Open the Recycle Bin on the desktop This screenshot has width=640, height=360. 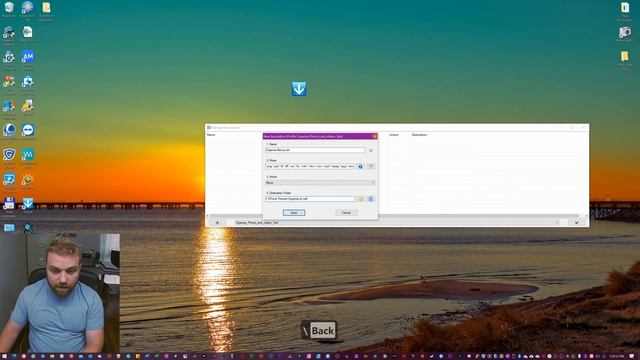[x=9, y=7]
